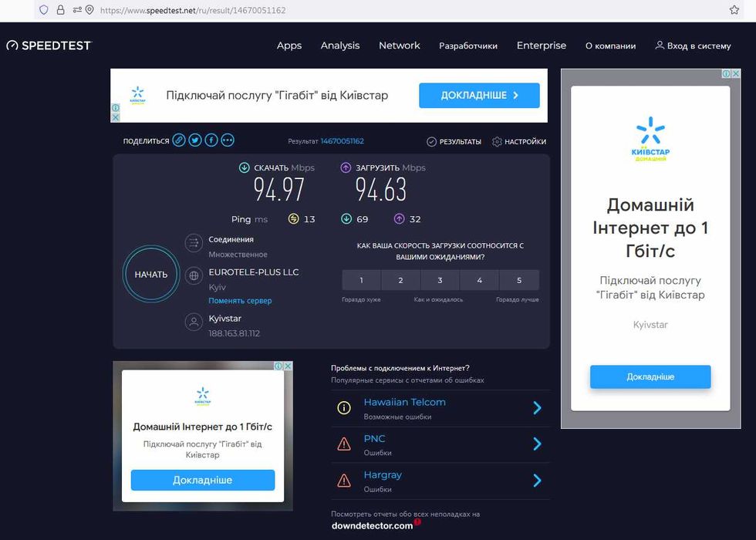Click the 94.97 download speed value

click(x=279, y=189)
